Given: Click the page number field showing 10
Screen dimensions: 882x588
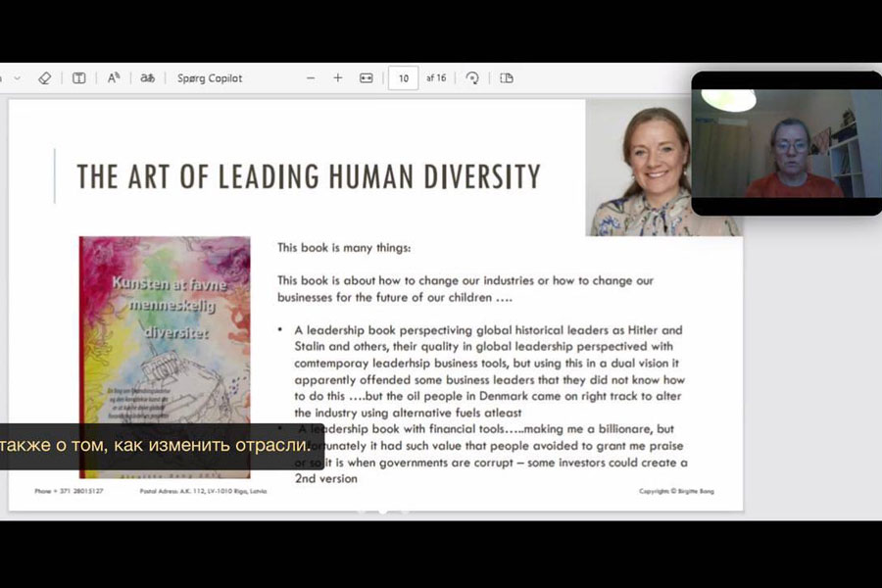Looking at the screenshot, I should [404, 78].
